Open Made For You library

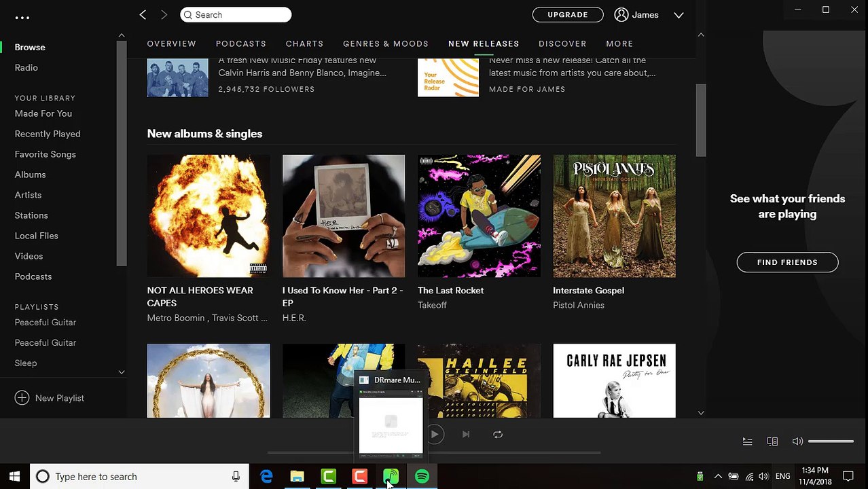click(x=43, y=113)
